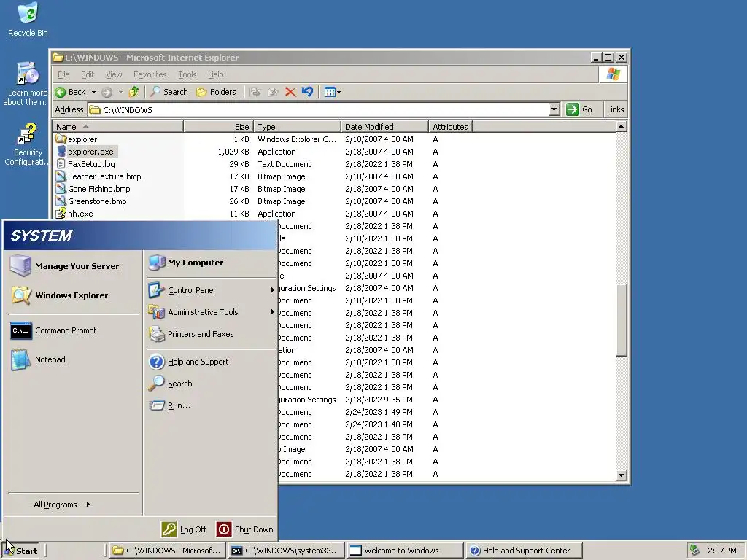The width and height of the screenshot is (747, 560).
Task: Open Learn more about desktop shortcut
Action: [26, 84]
